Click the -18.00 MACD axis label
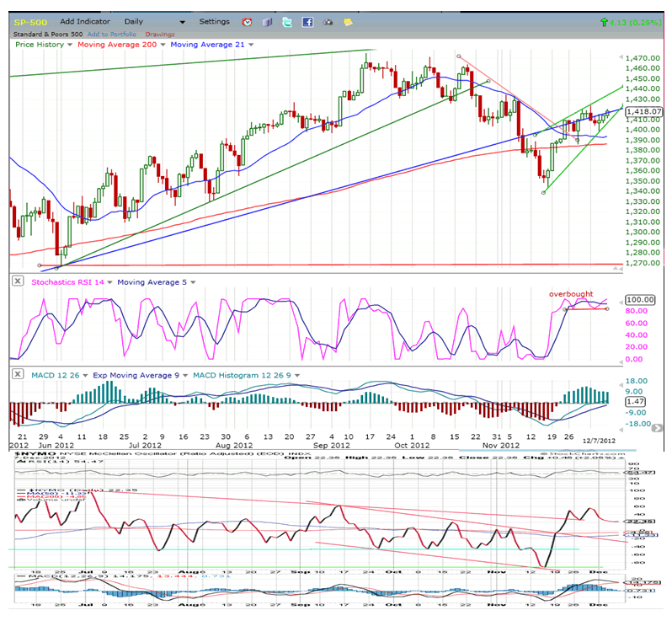The width and height of the screenshot is (672, 621). click(x=637, y=424)
